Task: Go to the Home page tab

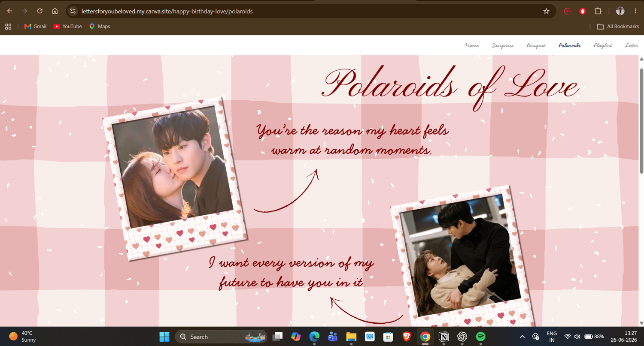Action: [x=472, y=45]
